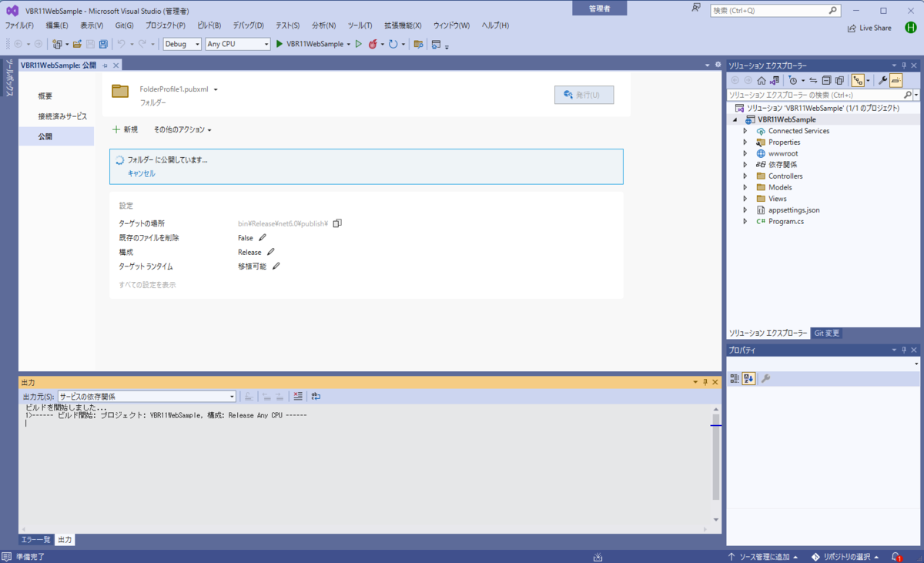Click the Properties wrench icon in Solution Explorer

tap(884, 80)
